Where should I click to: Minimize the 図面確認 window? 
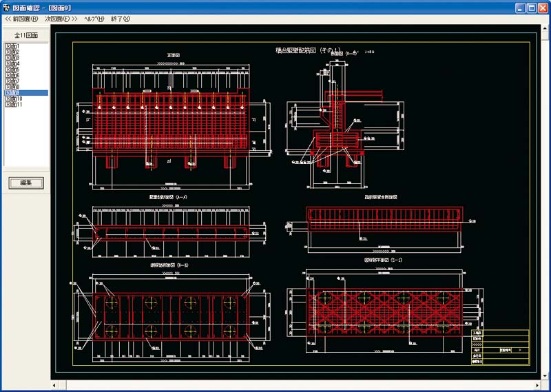click(521, 8)
